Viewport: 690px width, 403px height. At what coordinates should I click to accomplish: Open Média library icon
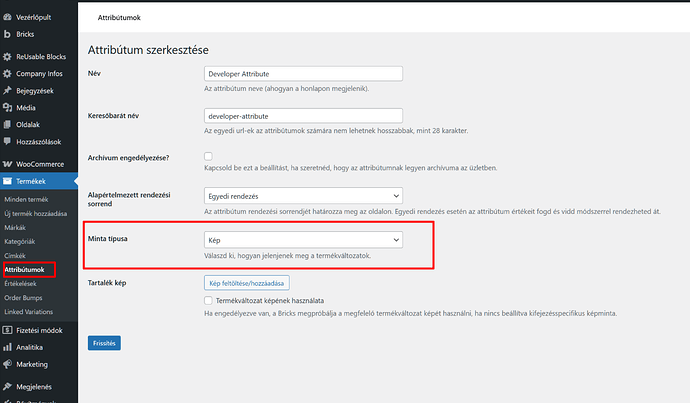(7, 107)
